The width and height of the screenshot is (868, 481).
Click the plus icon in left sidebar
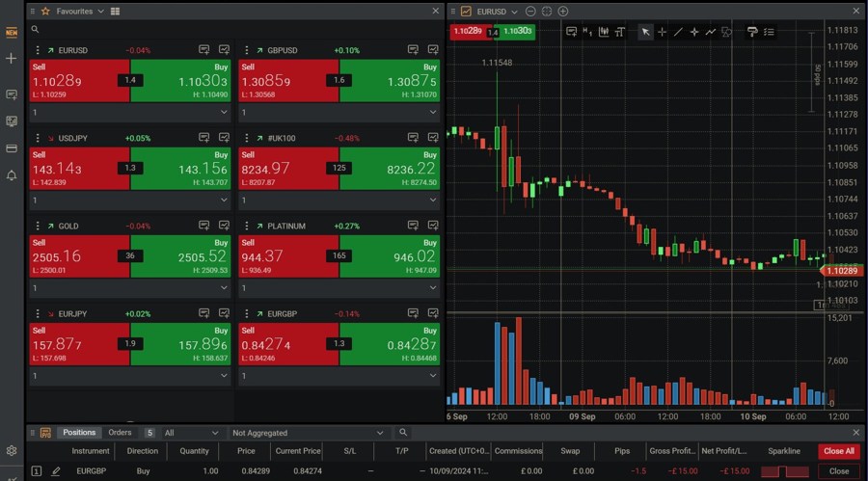[12, 59]
